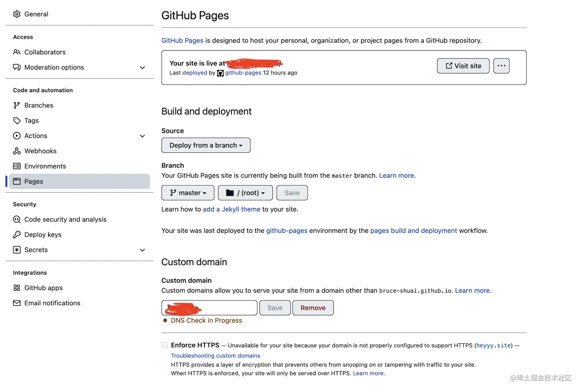Image resolution: width=582 pixels, height=392 pixels.
Task: Click the custom domain input field
Action: [x=209, y=308]
